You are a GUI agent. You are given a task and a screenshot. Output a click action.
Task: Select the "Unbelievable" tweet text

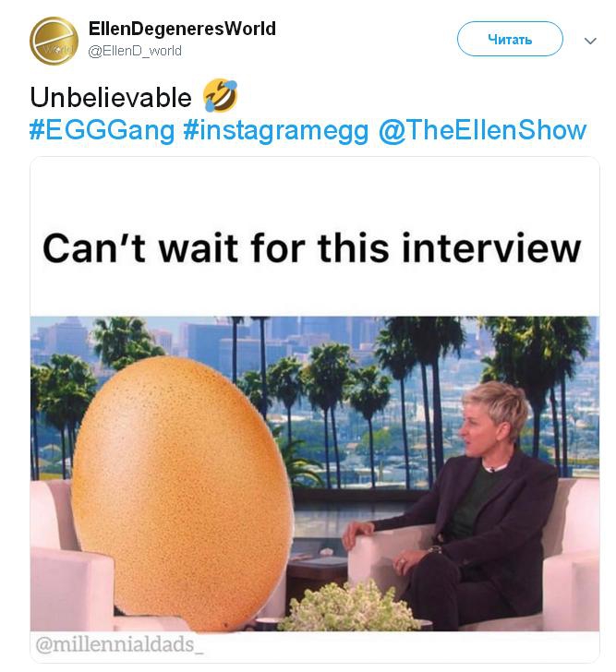pos(111,97)
